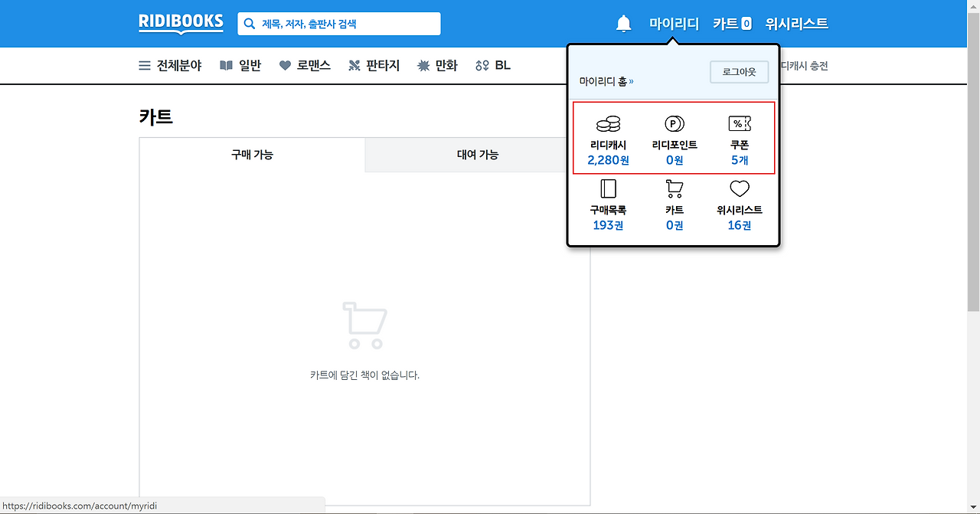
Task: Click the 카트 shopping cart icon in popup
Action: pos(675,188)
